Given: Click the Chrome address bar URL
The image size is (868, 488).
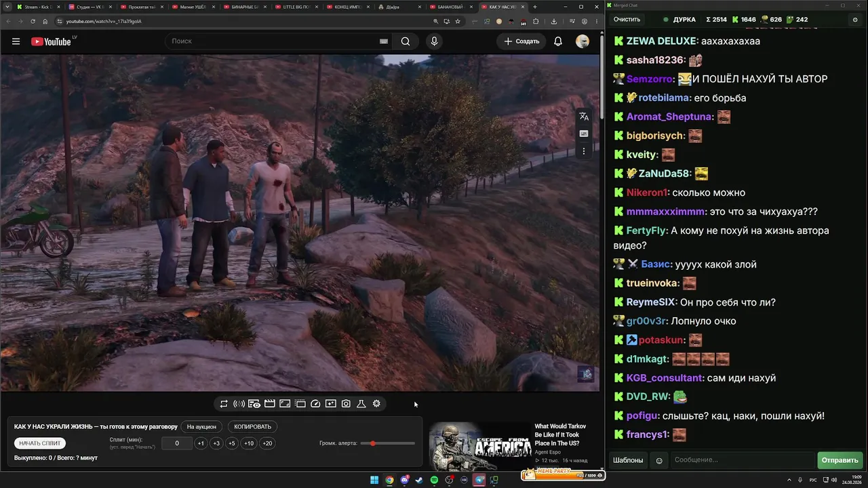Looking at the screenshot, I should (x=104, y=21).
